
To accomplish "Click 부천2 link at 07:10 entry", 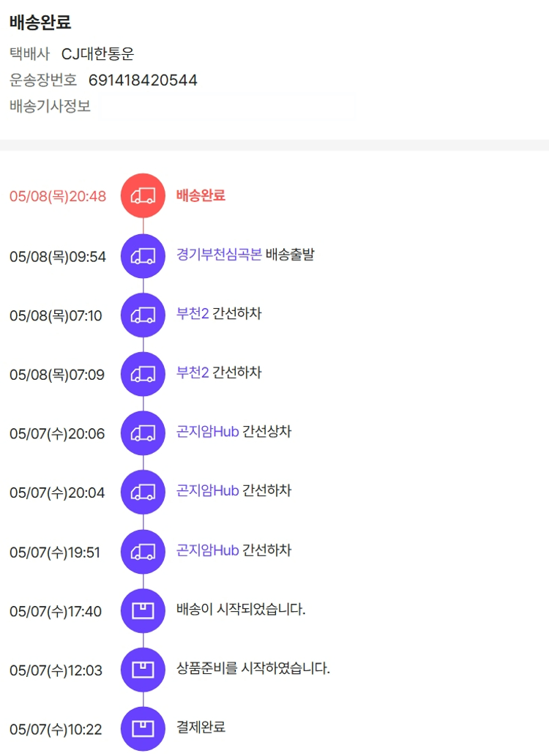I will tap(193, 314).
